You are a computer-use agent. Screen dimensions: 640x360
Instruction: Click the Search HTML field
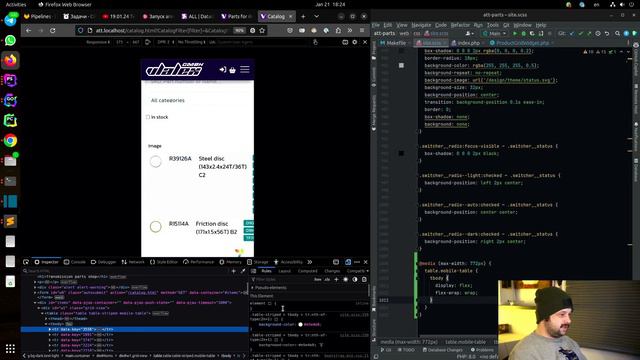click(x=124, y=271)
